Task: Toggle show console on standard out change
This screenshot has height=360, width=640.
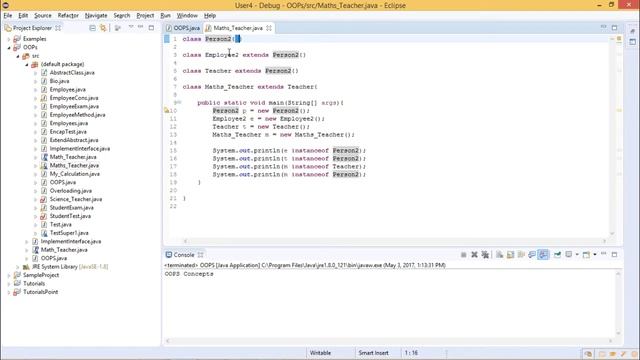Action: coord(531,255)
